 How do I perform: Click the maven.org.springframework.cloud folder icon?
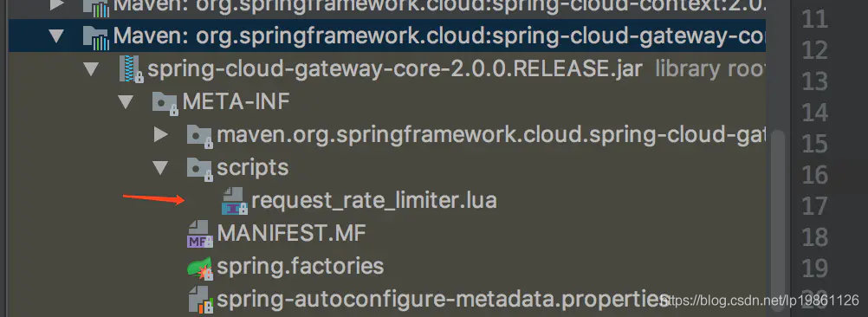pyautogui.click(x=199, y=135)
